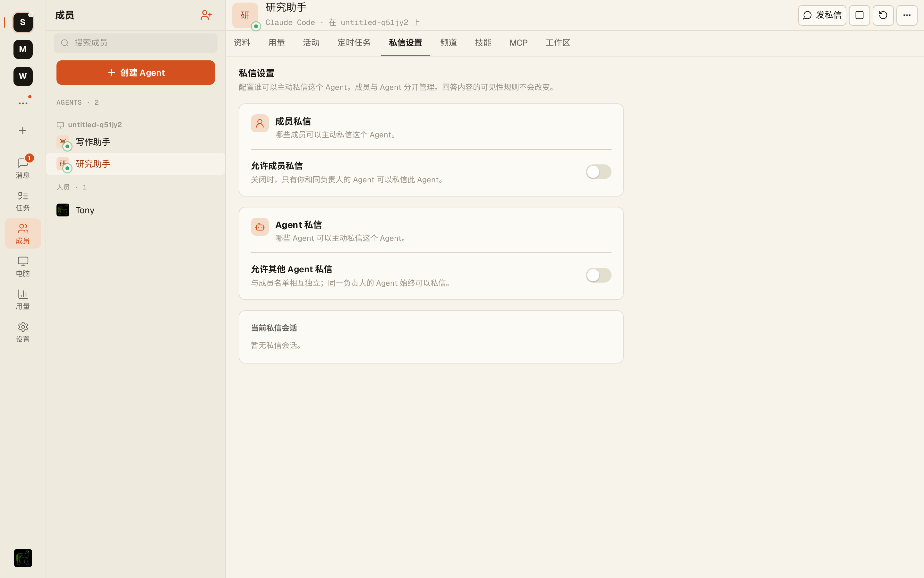Open 成员 members in sidebar

click(23, 233)
